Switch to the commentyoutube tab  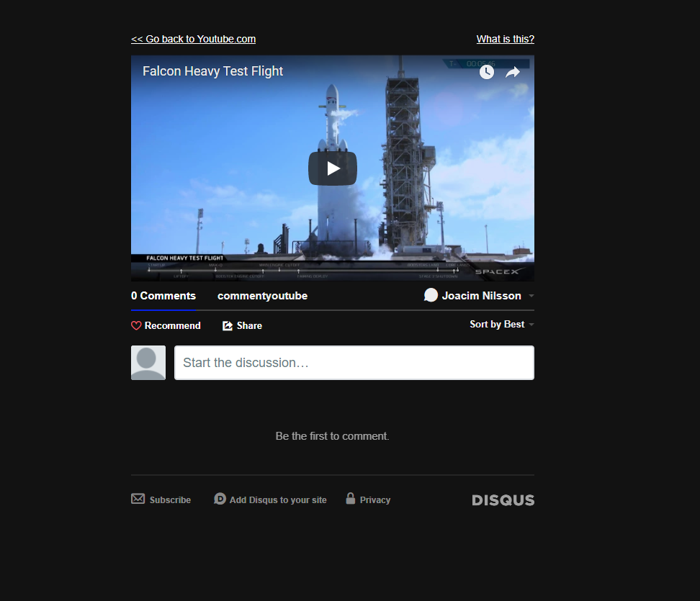coord(262,295)
